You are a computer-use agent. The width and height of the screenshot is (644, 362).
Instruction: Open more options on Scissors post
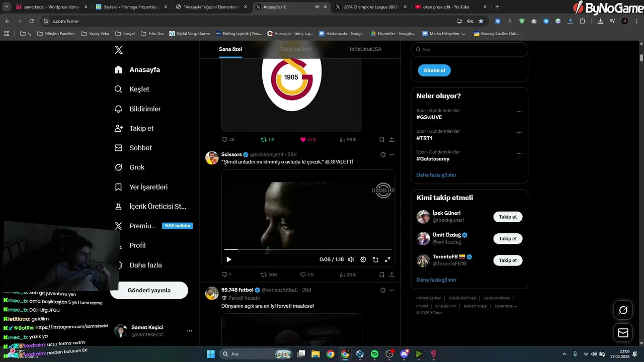(x=392, y=154)
